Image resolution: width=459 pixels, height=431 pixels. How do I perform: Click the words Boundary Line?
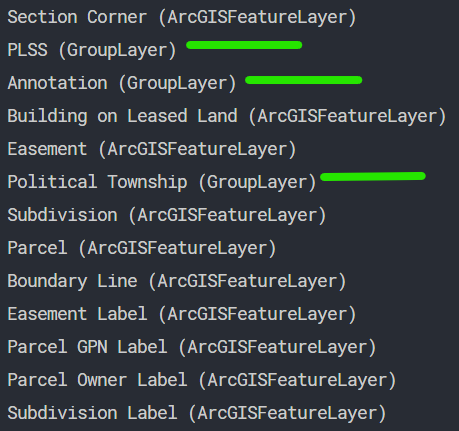coord(72,281)
